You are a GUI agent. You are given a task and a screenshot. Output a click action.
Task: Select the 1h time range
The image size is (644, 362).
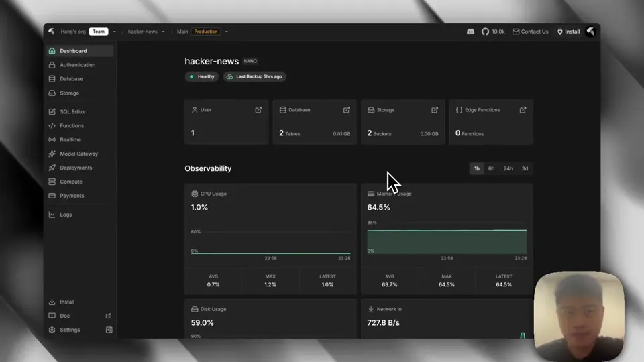[x=477, y=168]
